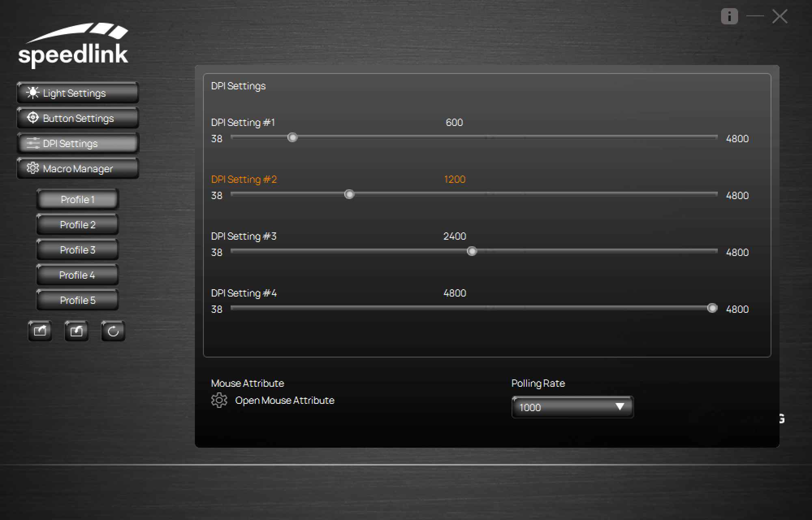Open the Button Settings panel
The image size is (812, 520).
[x=77, y=118]
